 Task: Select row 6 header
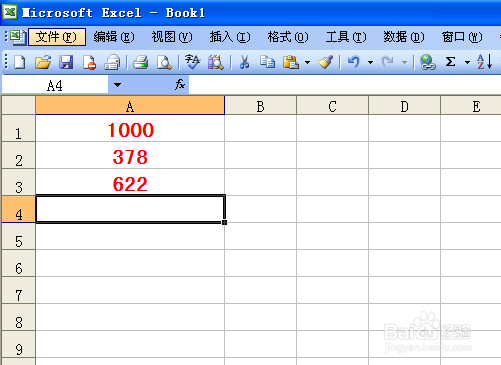(18, 263)
